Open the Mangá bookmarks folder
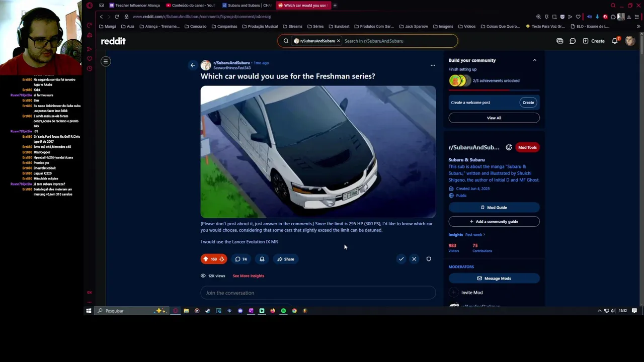This screenshot has height=362, width=644. point(108,26)
